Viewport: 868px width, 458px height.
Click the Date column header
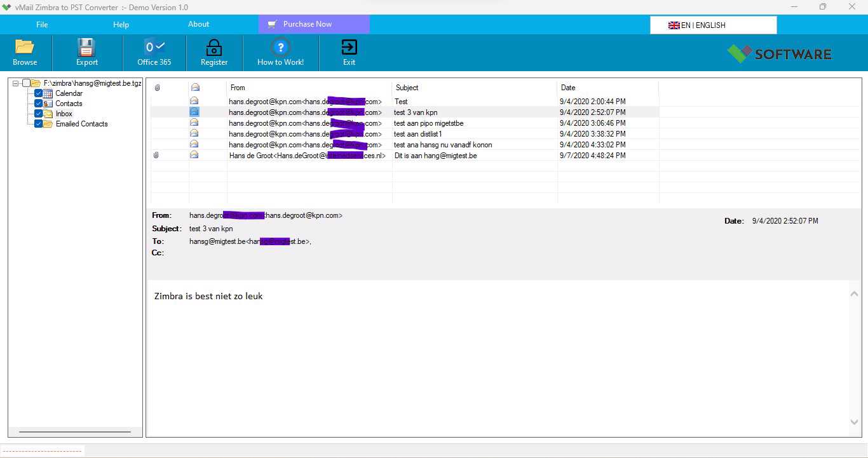[x=608, y=88]
